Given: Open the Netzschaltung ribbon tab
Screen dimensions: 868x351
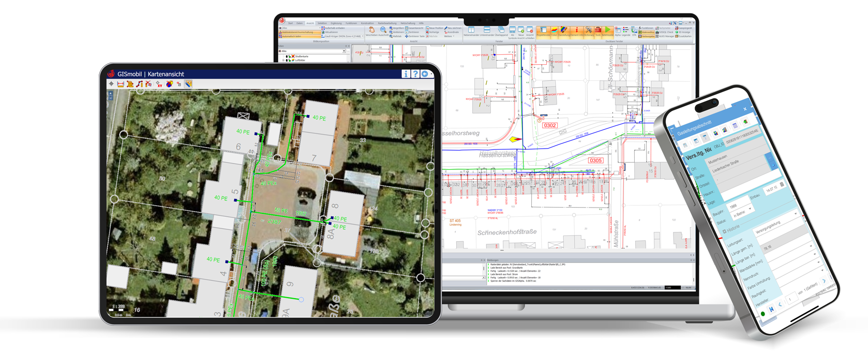Looking at the screenshot, I should pyautogui.click(x=408, y=23).
